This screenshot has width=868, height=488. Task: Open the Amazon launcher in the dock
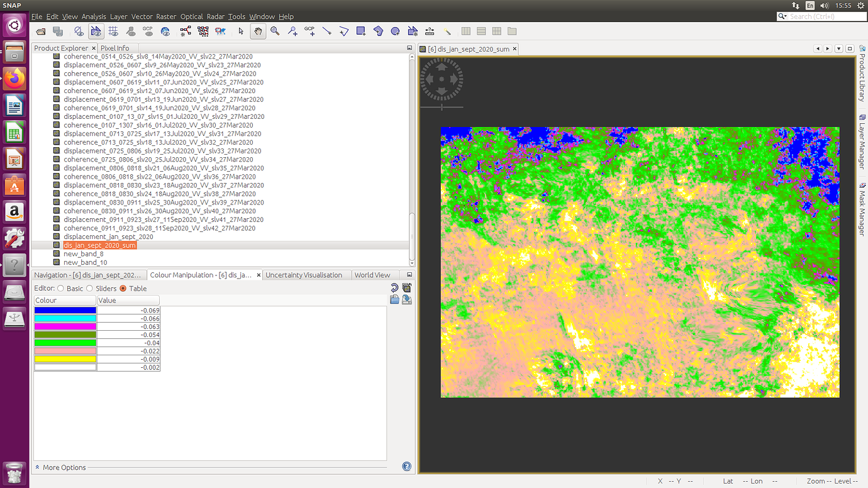tap(14, 212)
